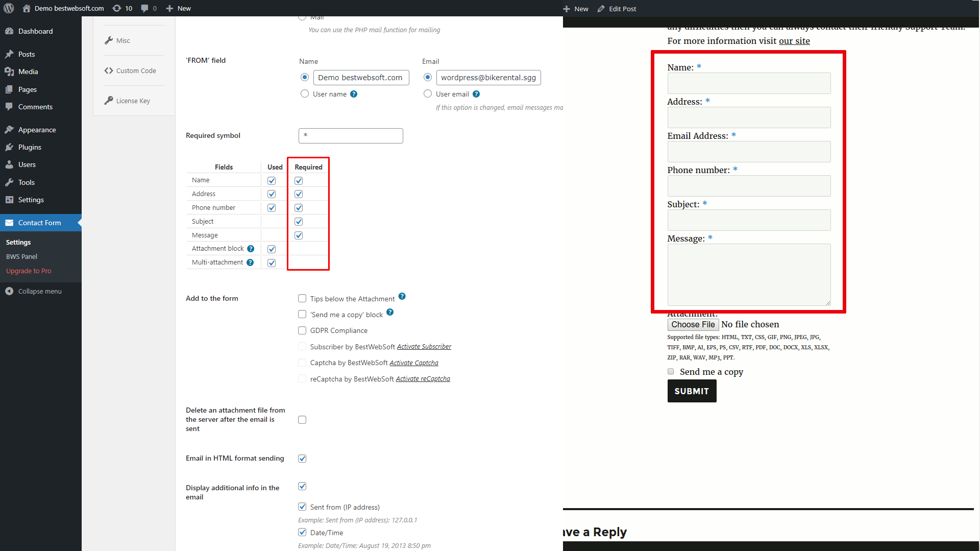Open the New menu in admin bar
Screen dimensions: 980x551
[x=178, y=8]
